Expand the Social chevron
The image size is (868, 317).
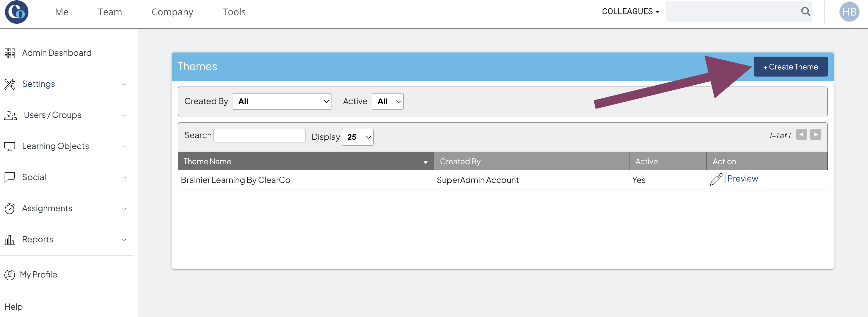click(124, 177)
